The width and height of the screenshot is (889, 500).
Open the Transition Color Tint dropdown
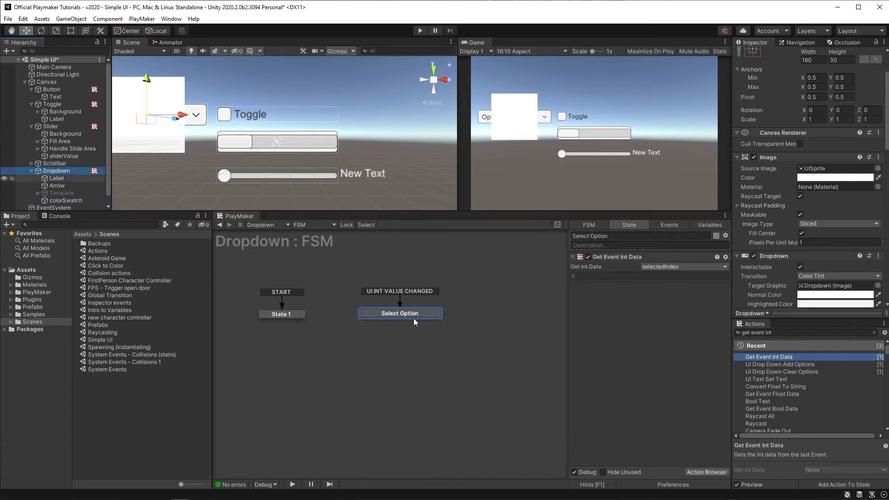[839, 276]
